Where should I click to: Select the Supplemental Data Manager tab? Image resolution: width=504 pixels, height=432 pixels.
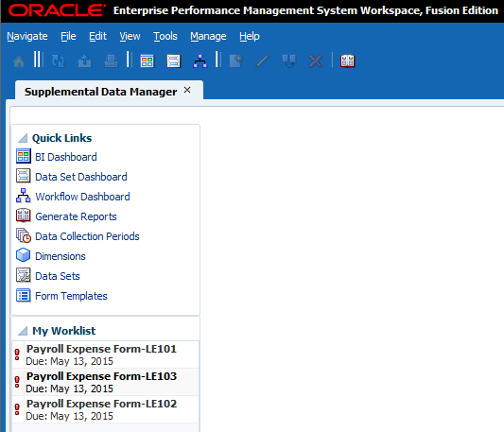click(x=100, y=92)
